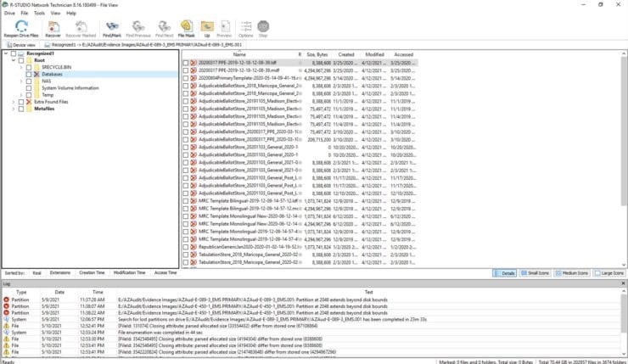Click the Recover toolbar icon
This screenshot has height=364, width=628.
click(52, 27)
